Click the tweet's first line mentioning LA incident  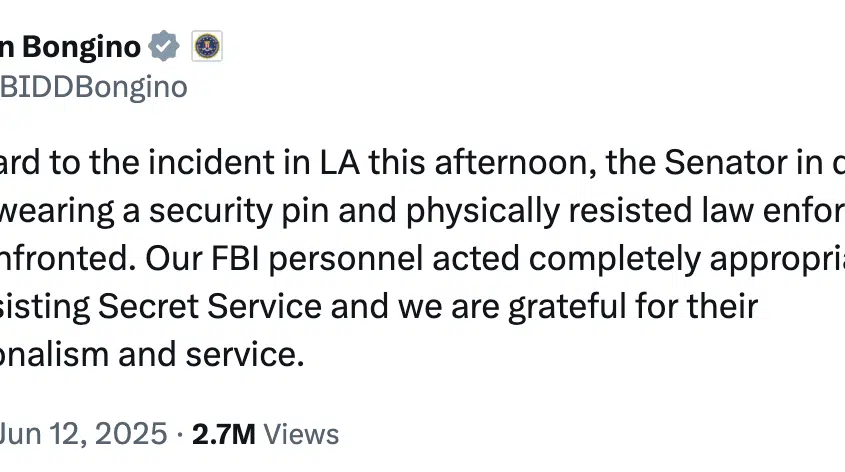(x=422, y=162)
